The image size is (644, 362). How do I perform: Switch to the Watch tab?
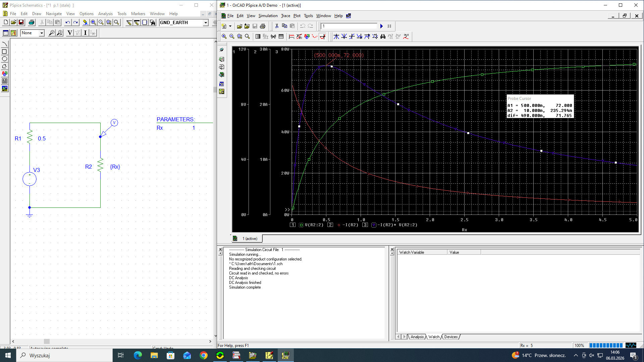tap(434, 337)
